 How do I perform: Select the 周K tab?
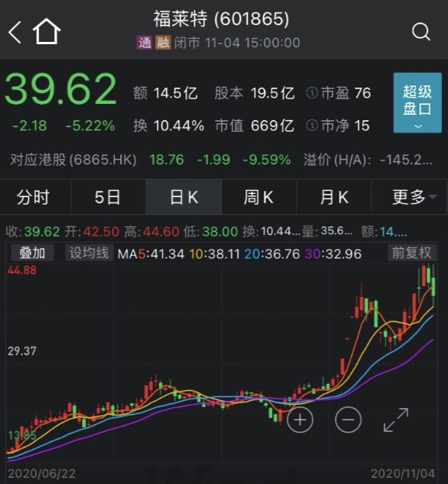pyautogui.click(x=259, y=197)
